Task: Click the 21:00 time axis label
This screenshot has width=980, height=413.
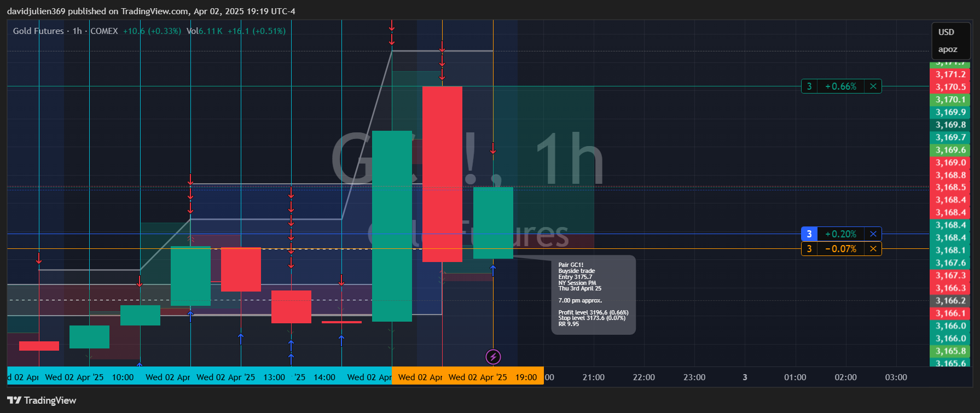Action: tap(593, 377)
